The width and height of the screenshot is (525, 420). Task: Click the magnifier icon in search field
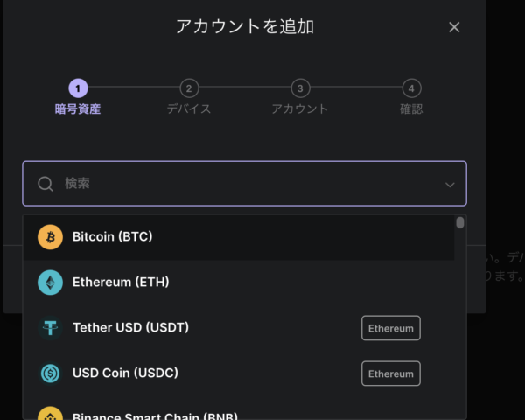coord(45,184)
